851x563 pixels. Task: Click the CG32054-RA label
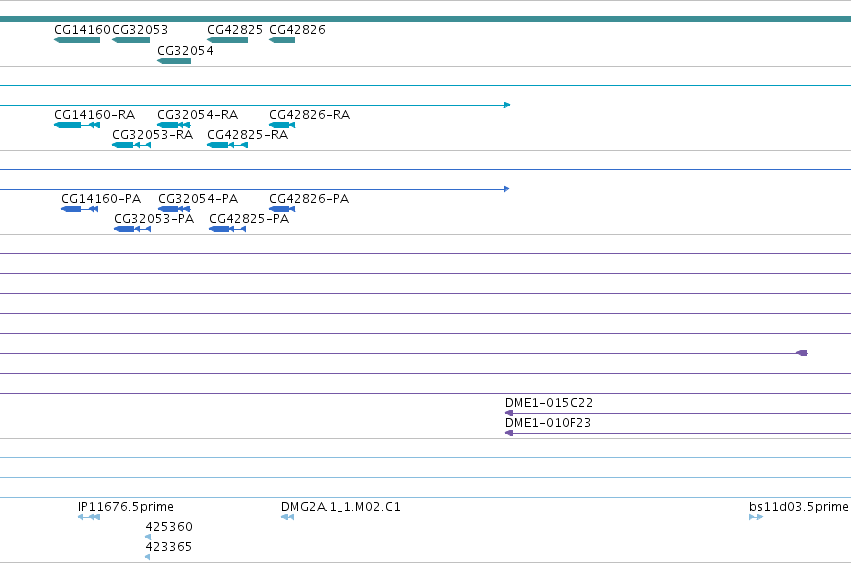pyautogui.click(x=198, y=115)
